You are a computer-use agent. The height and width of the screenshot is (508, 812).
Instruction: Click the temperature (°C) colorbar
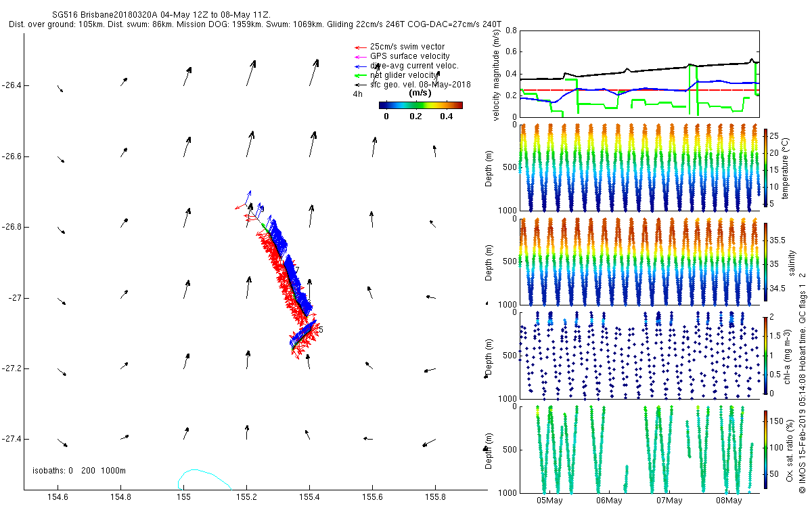coord(766,167)
